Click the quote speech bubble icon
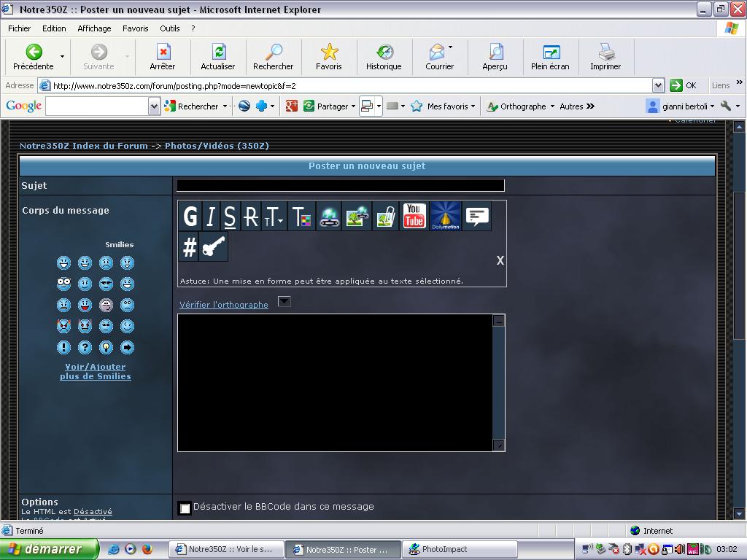This screenshot has width=747, height=560. (477, 217)
